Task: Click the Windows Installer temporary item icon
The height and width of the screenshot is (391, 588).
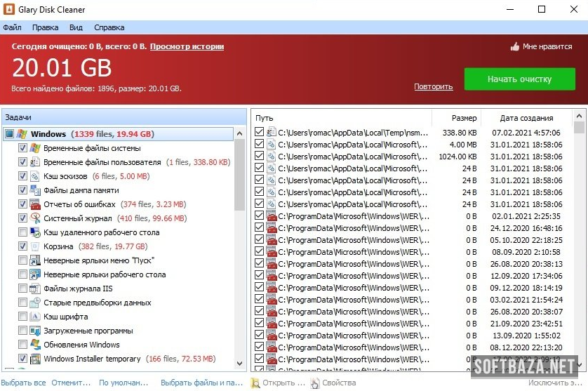Action: [x=35, y=359]
